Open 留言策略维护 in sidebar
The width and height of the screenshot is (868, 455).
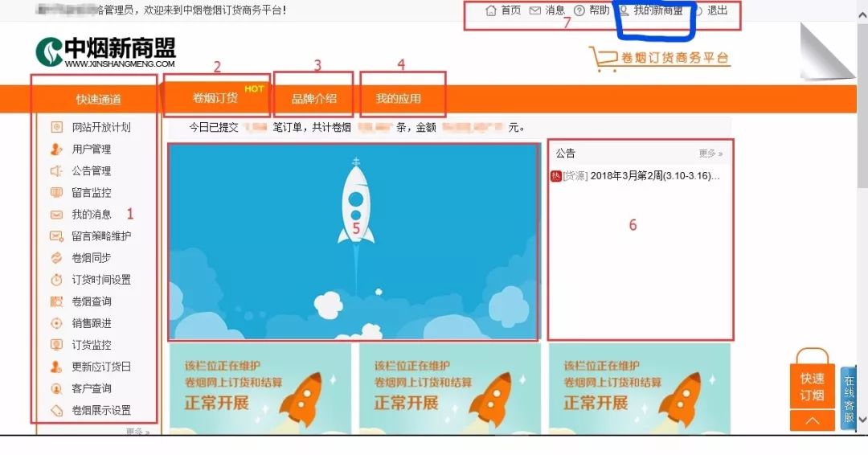[x=101, y=236]
